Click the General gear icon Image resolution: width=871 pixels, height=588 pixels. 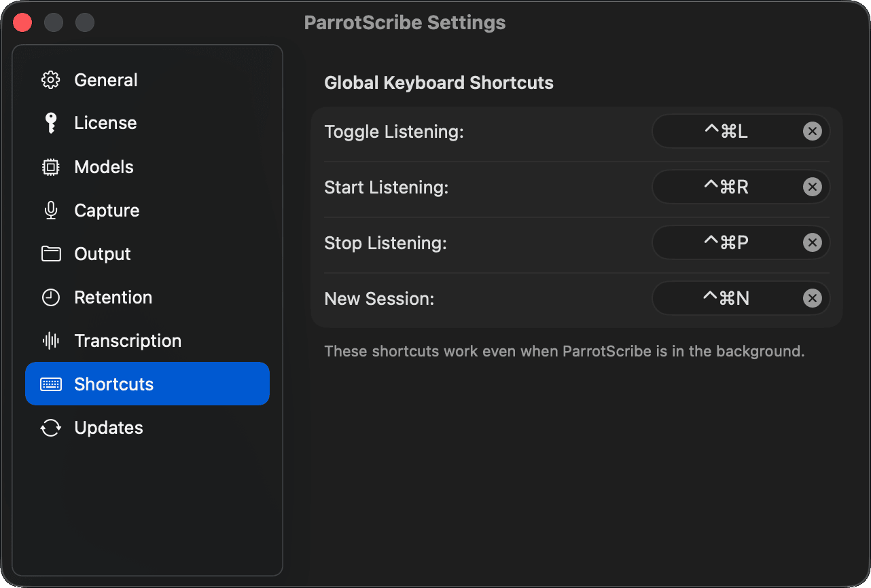(x=51, y=80)
